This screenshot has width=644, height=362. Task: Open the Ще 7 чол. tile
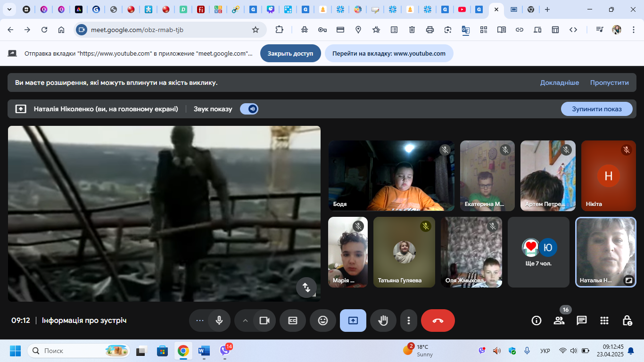coord(538,252)
